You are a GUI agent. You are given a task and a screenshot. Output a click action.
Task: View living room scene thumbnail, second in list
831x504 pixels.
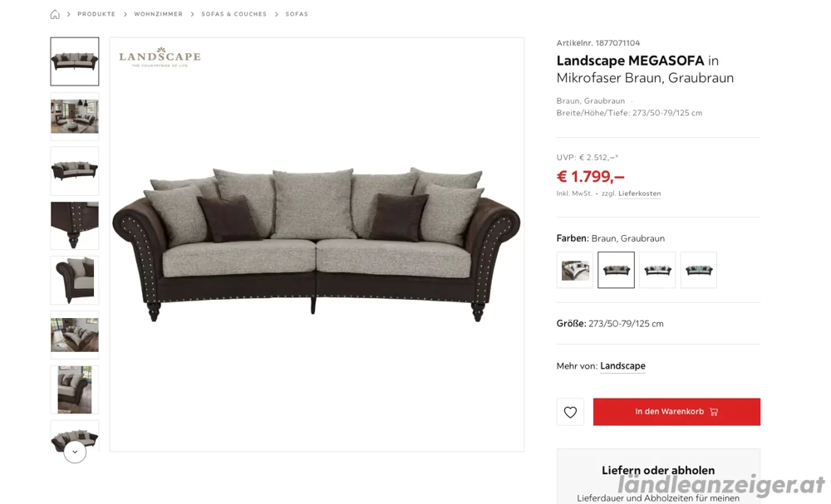tap(75, 116)
